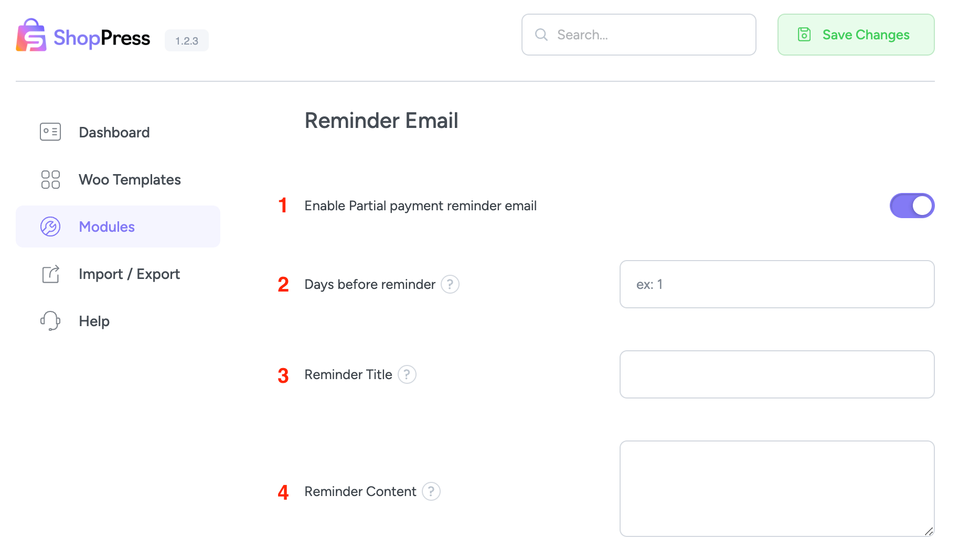Select the Dashboard icon in the sidebar
Image resolution: width=959 pixels, height=560 pixels.
50,132
